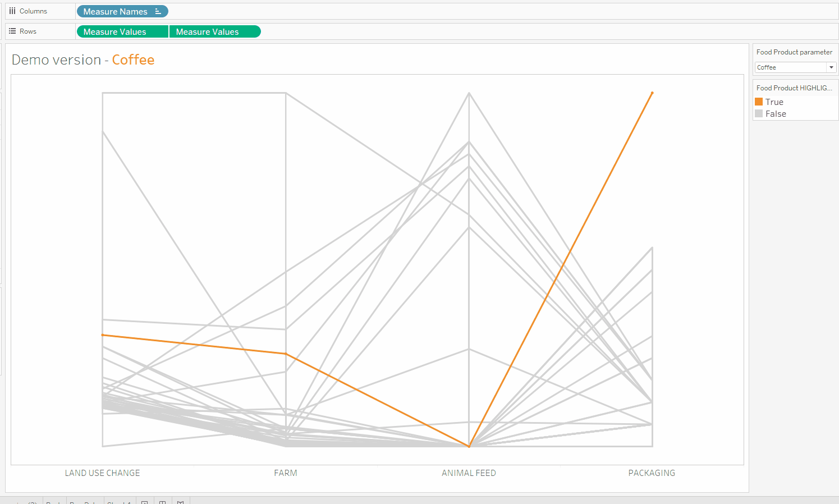Screen dimensions: 839x504
Task: Click the PACKAGING axis label
Action: point(652,473)
